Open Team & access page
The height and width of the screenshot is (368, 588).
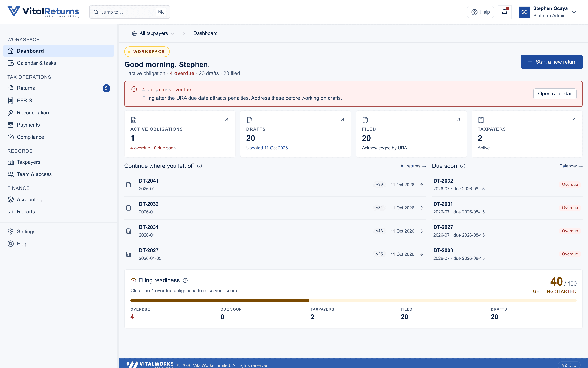tap(59, 174)
